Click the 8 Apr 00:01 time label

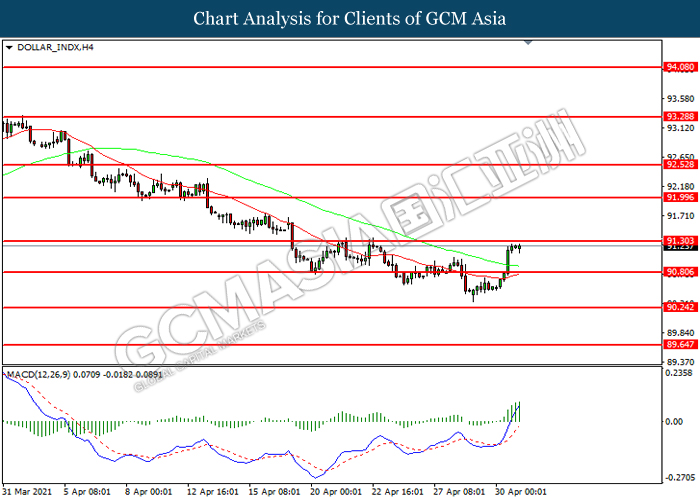click(148, 492)
